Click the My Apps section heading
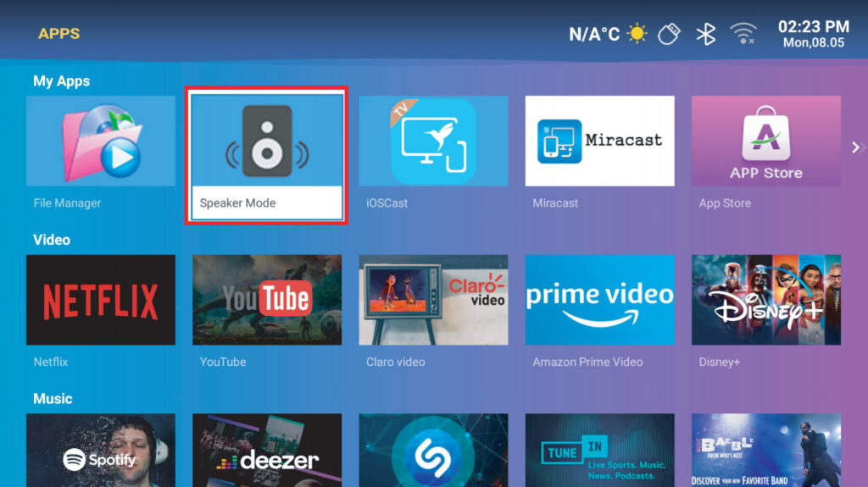Viewport: 868px width, 487px height. [61, 81]
